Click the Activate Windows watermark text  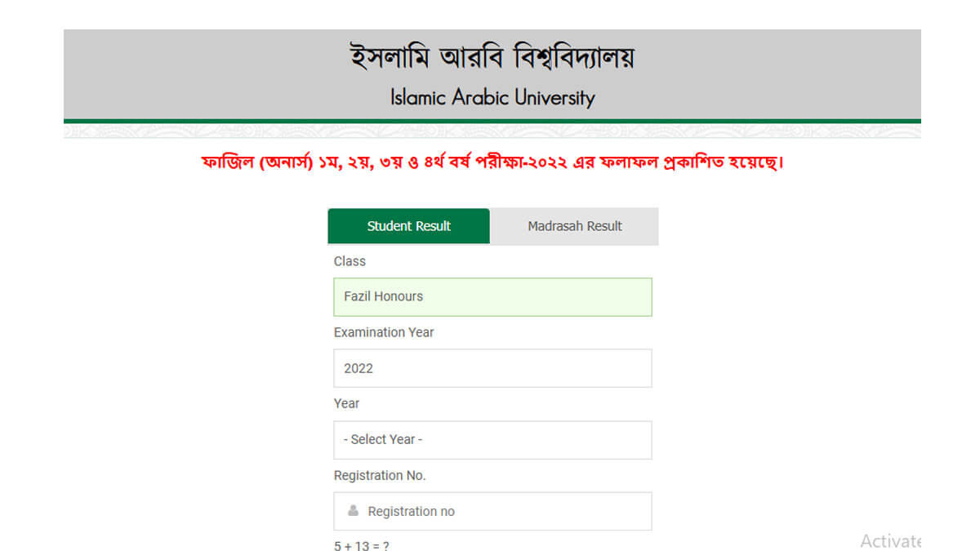[x=889, y=540]
